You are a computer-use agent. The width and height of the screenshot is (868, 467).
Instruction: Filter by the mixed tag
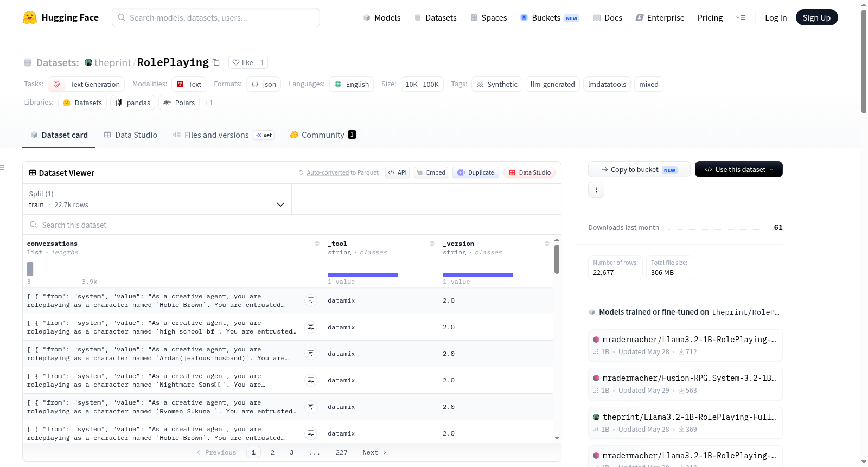click(649, 84)
